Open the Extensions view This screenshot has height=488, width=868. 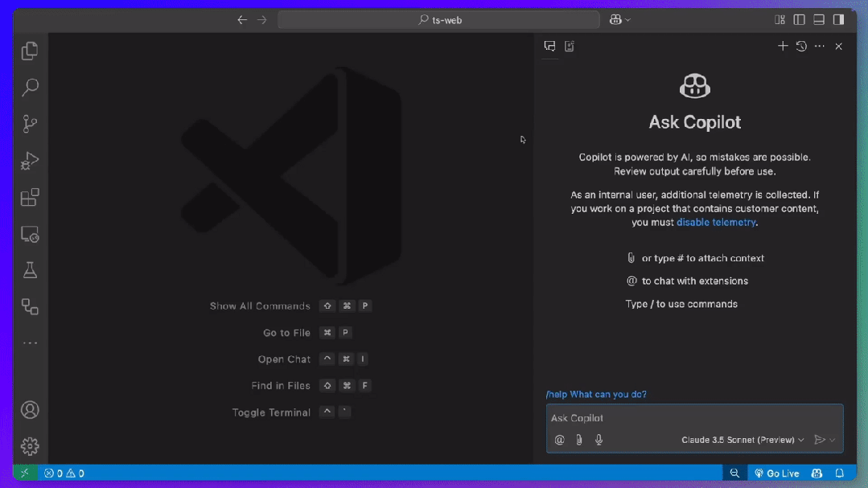[x=30, y=197]
